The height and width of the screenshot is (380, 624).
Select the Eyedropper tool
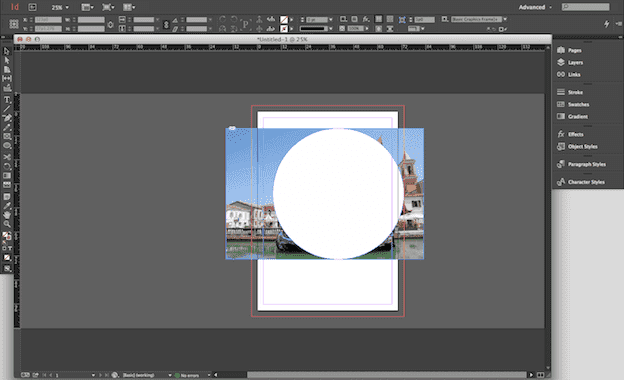point(7,206)
